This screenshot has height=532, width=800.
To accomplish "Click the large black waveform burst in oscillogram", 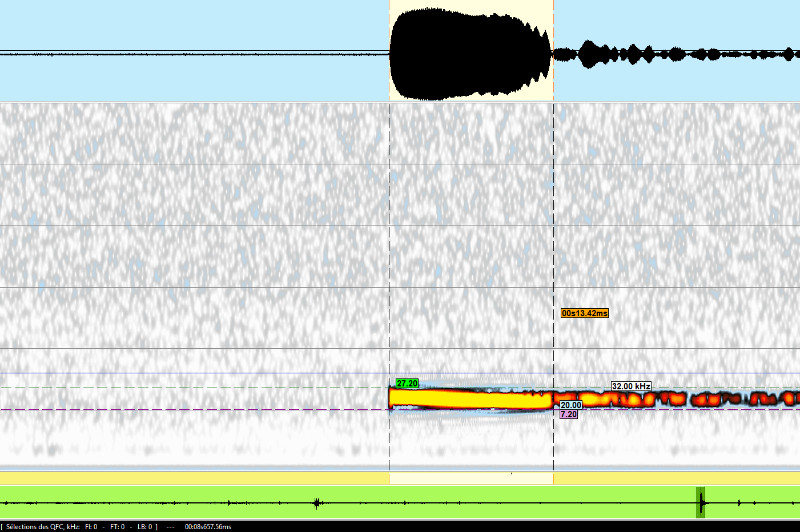I will click(x=470, y=53).
